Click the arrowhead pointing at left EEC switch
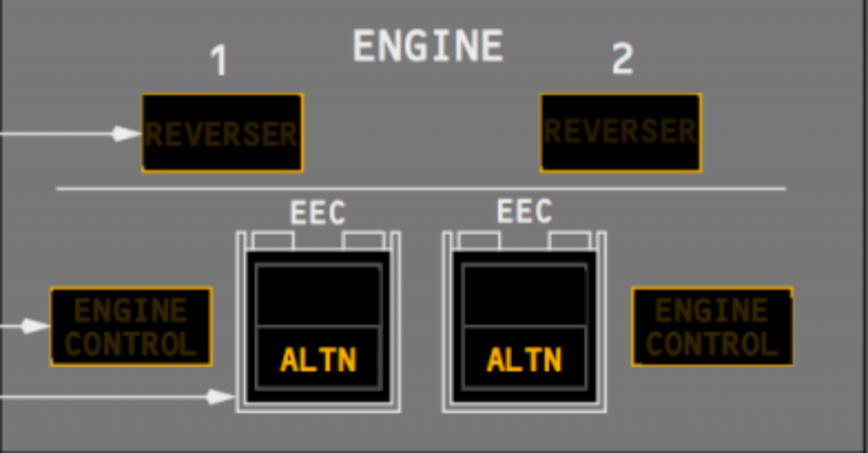Image resolution: width=868 pixels, height=453 pixels. pyautogui.click(x=221, y=396)
